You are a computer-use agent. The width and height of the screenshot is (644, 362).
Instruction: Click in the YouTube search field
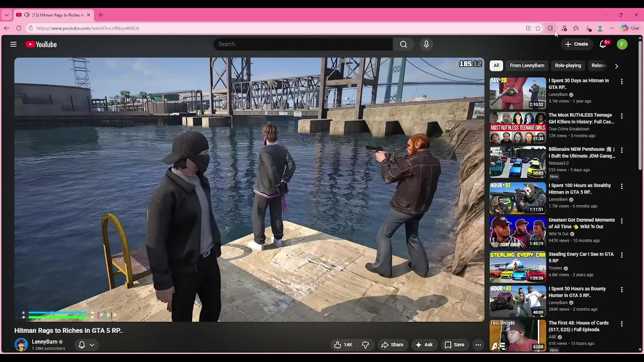(x=303, y=44)
